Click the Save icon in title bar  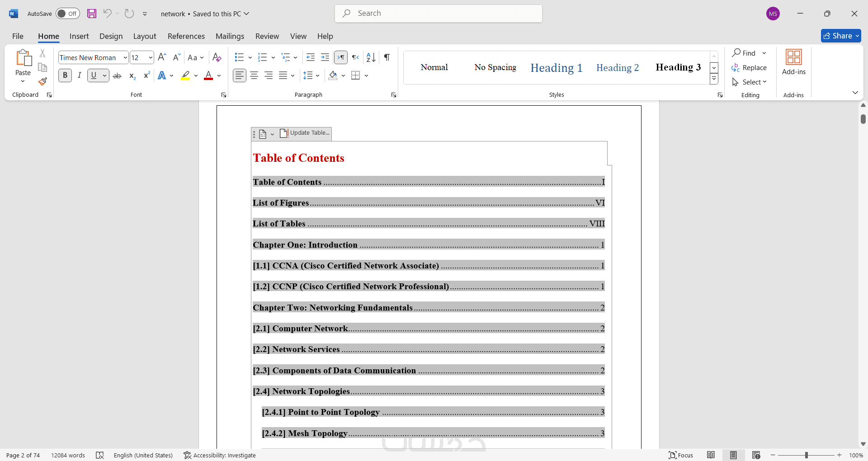pos(92,14)
